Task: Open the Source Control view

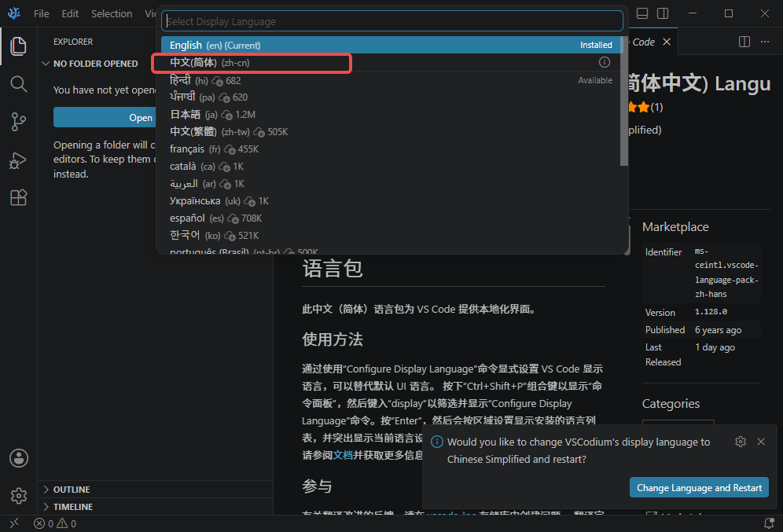Action: [19, 122]
